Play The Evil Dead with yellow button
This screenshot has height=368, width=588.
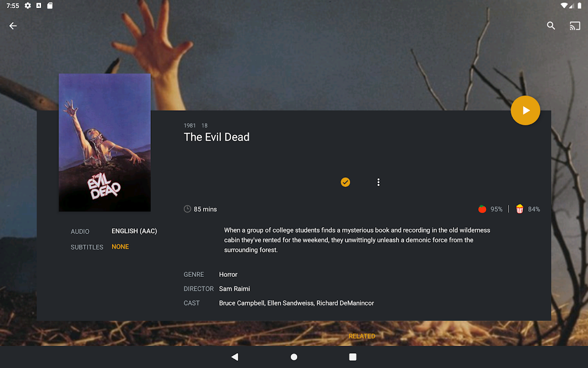point(525,111)
